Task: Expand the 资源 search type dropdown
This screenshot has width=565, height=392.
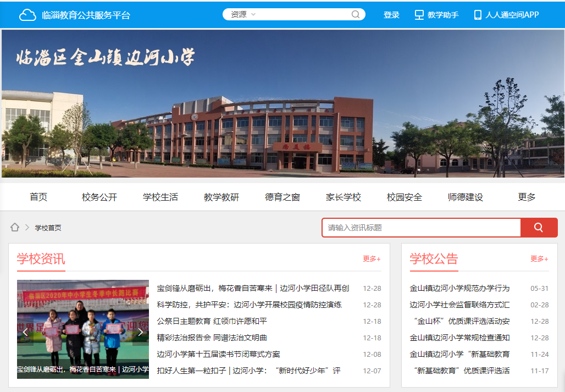Action: tap(243, 15)
